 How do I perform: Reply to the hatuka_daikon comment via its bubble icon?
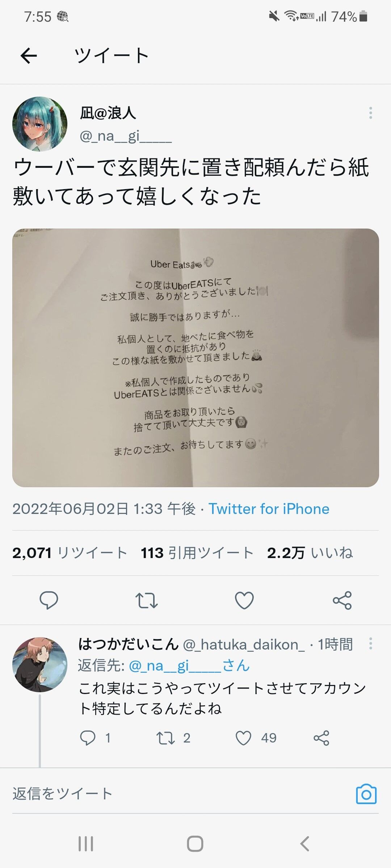(88, 738)
